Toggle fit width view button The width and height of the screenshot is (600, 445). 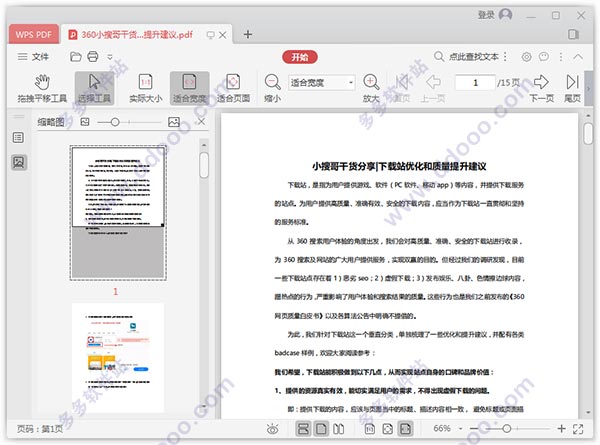pos(189,88)
